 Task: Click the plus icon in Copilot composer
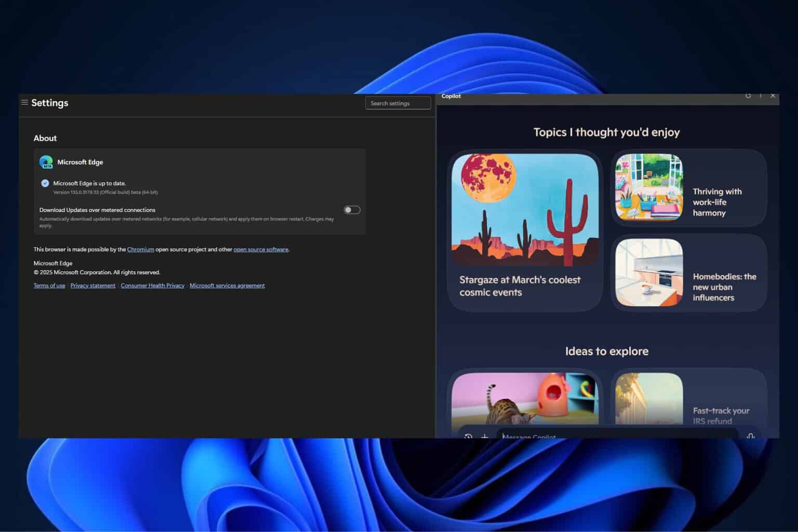point(485,436)
